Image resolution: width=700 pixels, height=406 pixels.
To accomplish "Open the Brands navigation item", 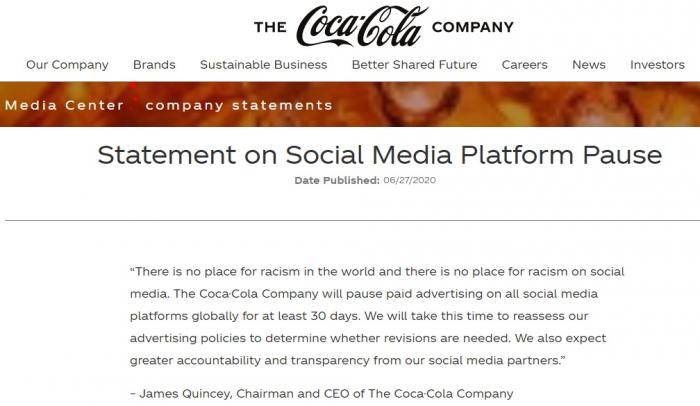I will 154,65.
